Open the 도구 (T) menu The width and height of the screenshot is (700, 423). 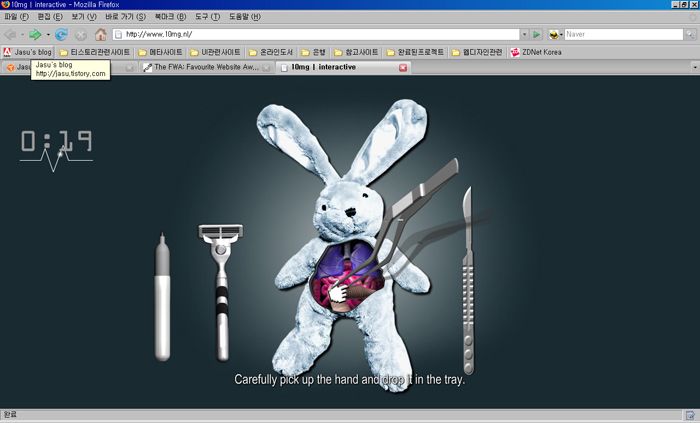click(x=207, y=17)
